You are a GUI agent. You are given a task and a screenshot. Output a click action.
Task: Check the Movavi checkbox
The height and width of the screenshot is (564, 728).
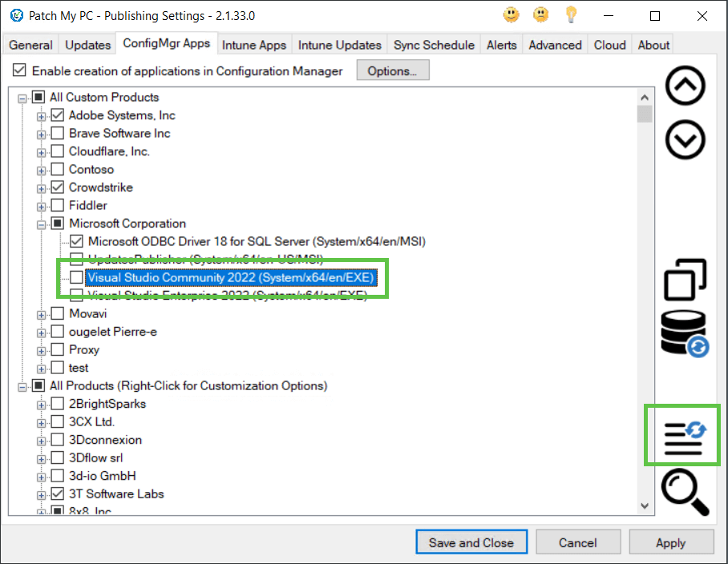[58, 313]
